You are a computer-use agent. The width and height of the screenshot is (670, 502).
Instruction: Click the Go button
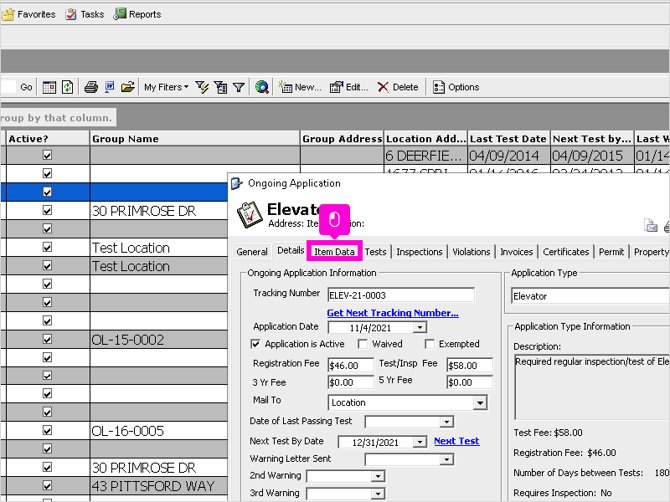pos(26,87)
